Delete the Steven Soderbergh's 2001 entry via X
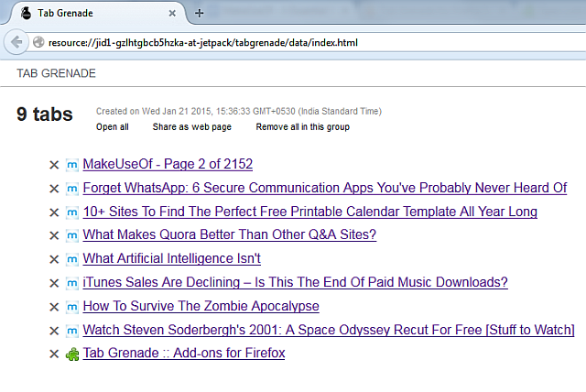586x392 pixels. [x=54, y=331]
